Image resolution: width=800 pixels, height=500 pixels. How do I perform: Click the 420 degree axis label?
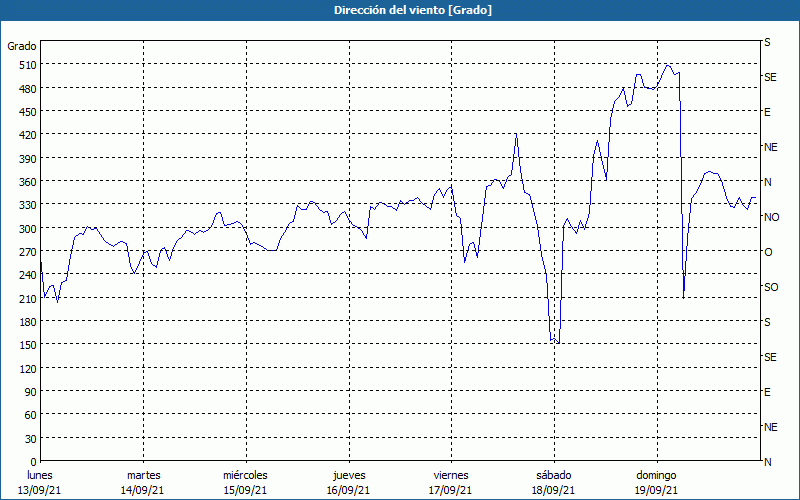pyautogui.click(x=28, y=135)
